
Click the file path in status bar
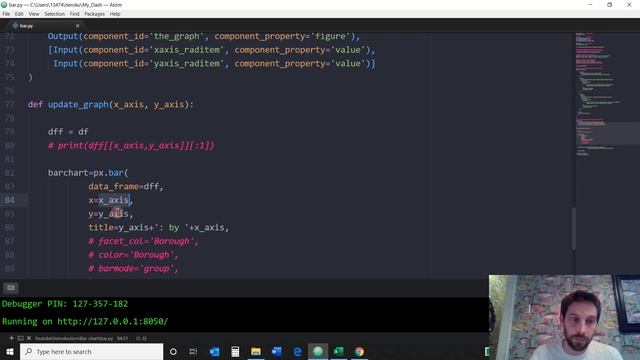74,338
